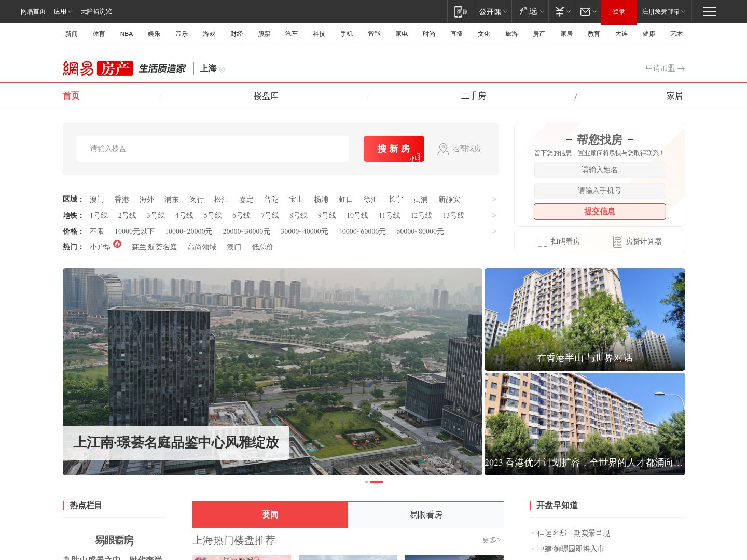The image size is (747, 560).
Task: Expand more 价格 ranges arrow
Action: click(494, 231)
